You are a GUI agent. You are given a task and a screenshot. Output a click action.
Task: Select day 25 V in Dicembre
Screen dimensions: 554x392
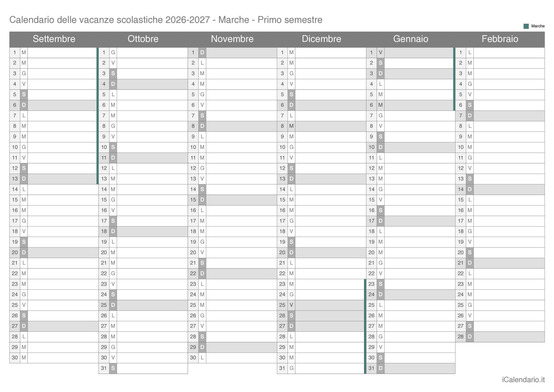point(322,305)
